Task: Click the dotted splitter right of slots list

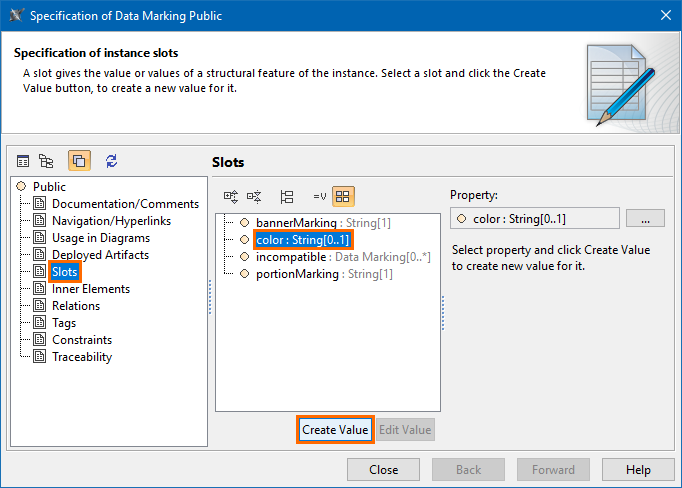Action: point(443,313)
